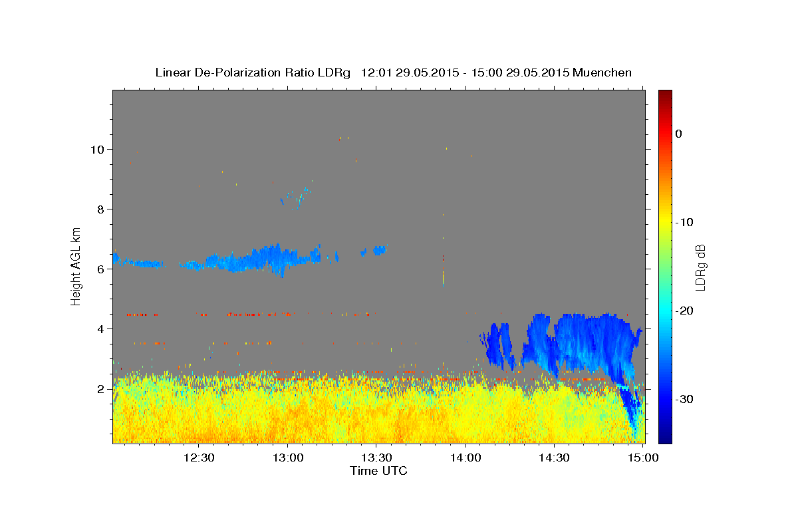Click the 13:00 time tick label
The height and width of the screenshot is (532, 798).
pos(288,458)
